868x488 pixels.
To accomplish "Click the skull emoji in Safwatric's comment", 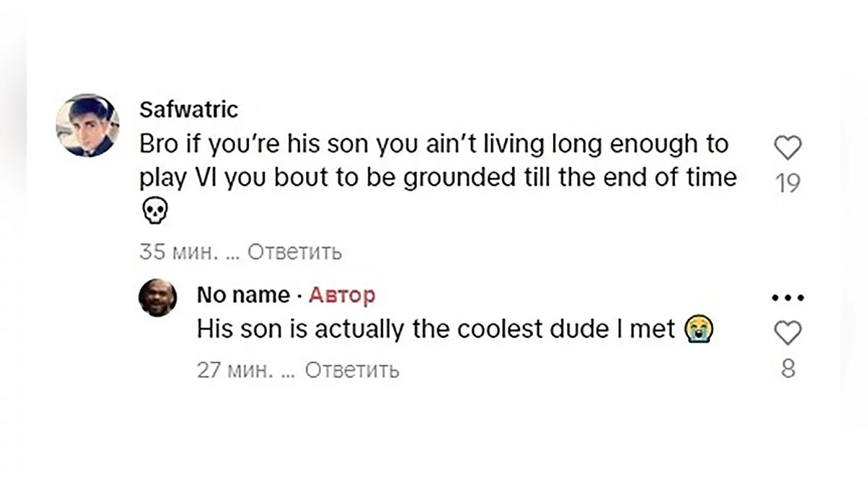I will click(153, 211).
